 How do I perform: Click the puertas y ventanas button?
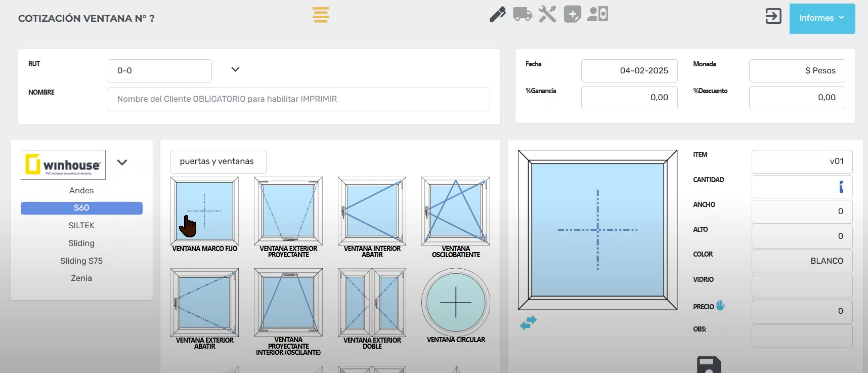[x=218, y=161]
